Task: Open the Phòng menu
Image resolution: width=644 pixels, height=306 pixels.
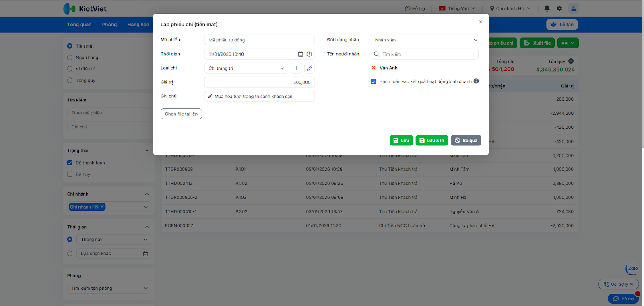Action: click(109, 25)
